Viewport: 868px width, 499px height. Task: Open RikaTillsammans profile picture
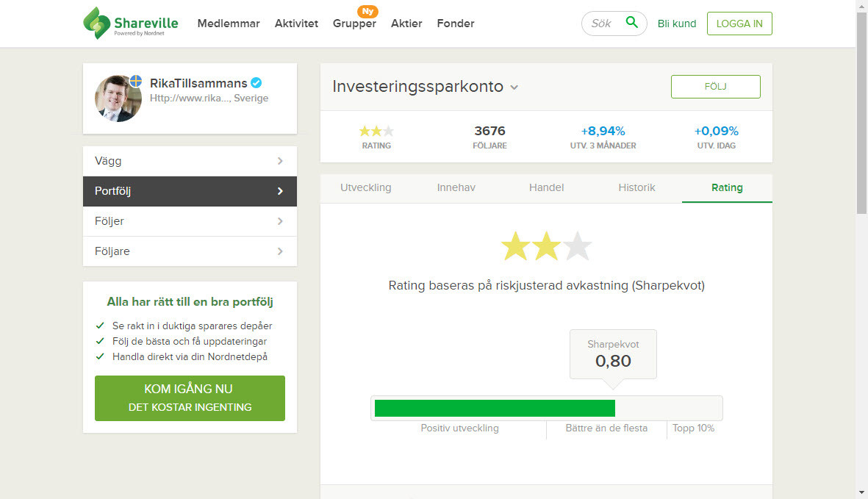pyautogui.click(x=118, y=98)
